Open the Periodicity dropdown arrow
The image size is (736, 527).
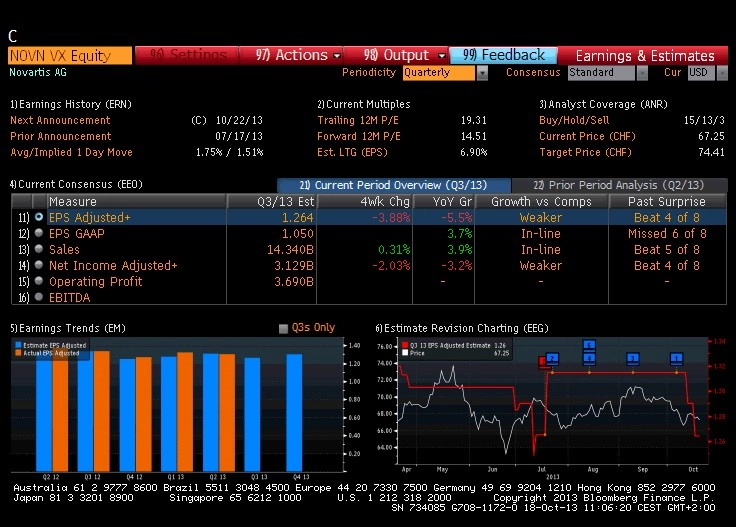482,73
